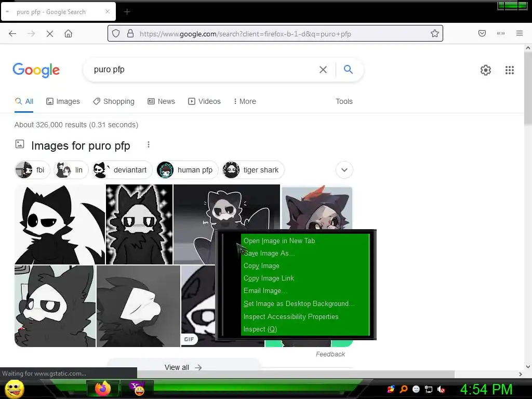Screen dimensions: 532x399
Task: Select the deviantart filter chip
Action: tap(122, 170)
